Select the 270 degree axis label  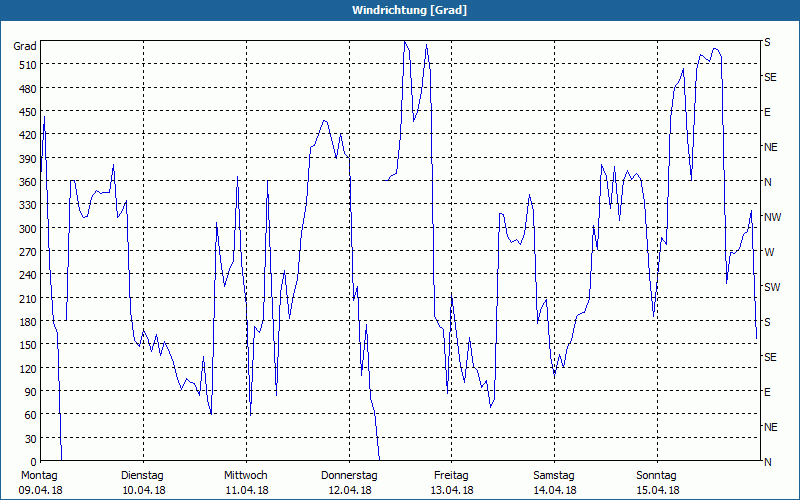[x=26, y=252]
